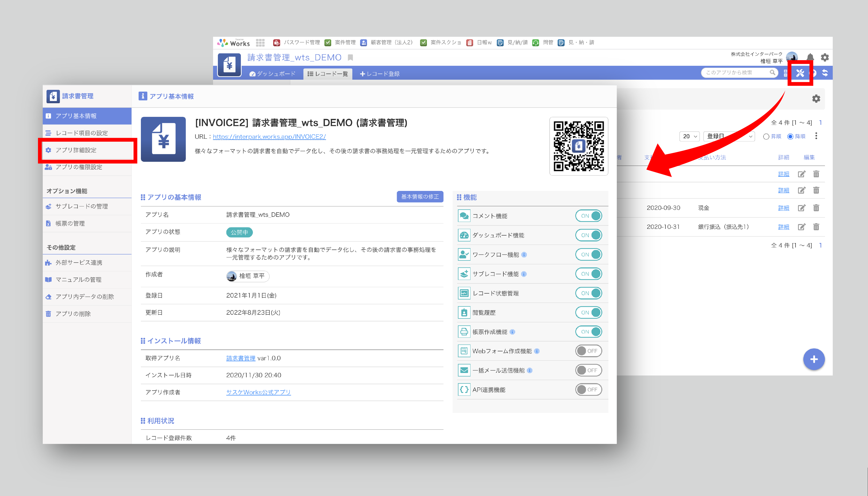
Task: Open 帳票の管理 sidebar item
Action: pos(87,224)
